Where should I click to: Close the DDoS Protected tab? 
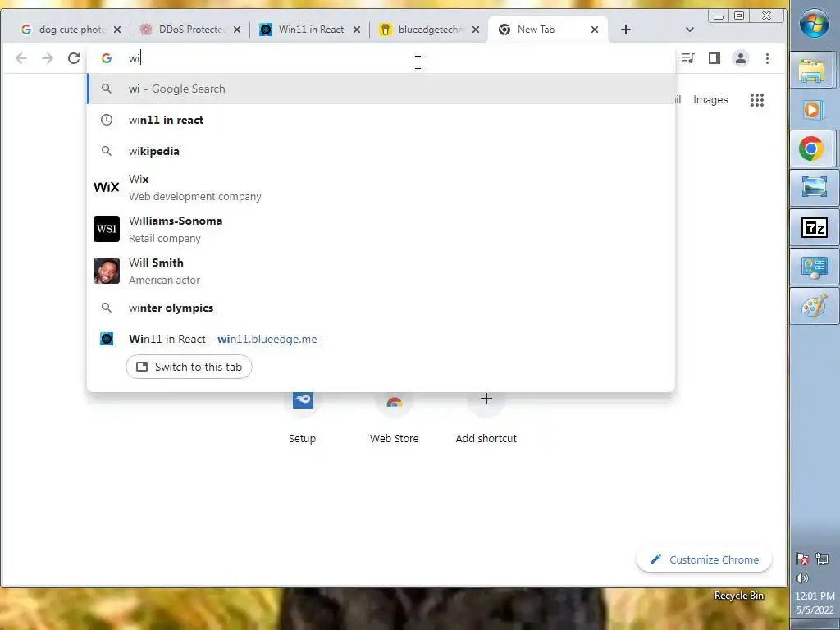(x=237, y=30)
